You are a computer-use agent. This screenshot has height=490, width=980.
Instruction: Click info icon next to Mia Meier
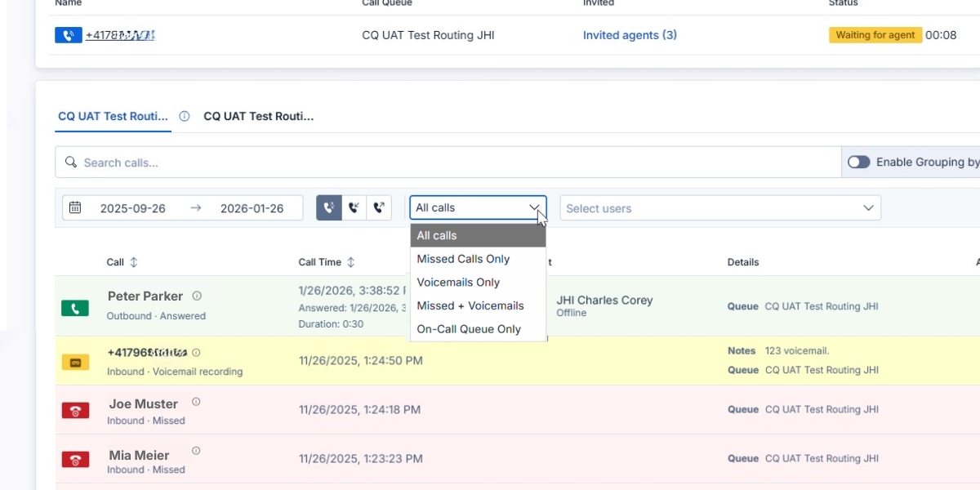[196, 451]
